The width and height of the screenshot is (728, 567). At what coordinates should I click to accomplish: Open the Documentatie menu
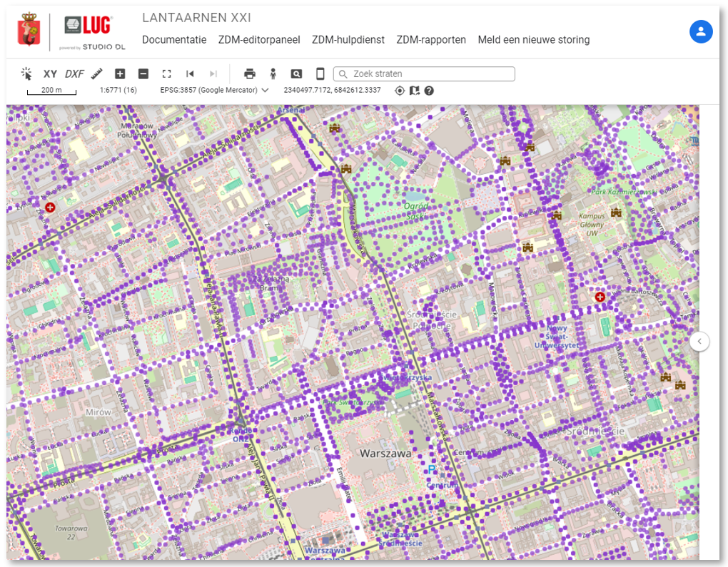[174, 40]
